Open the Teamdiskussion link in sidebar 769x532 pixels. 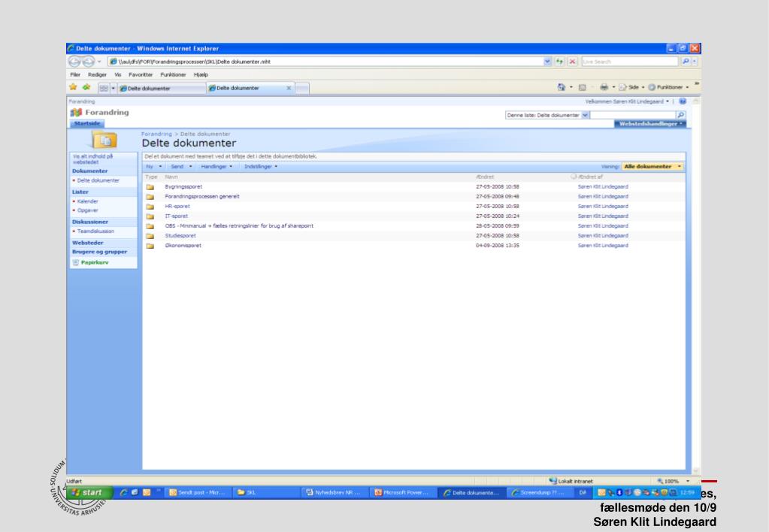point(95,231)
